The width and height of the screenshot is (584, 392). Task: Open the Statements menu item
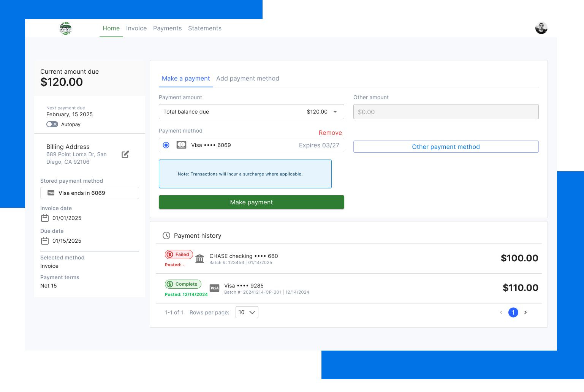(x=204, y=28)
